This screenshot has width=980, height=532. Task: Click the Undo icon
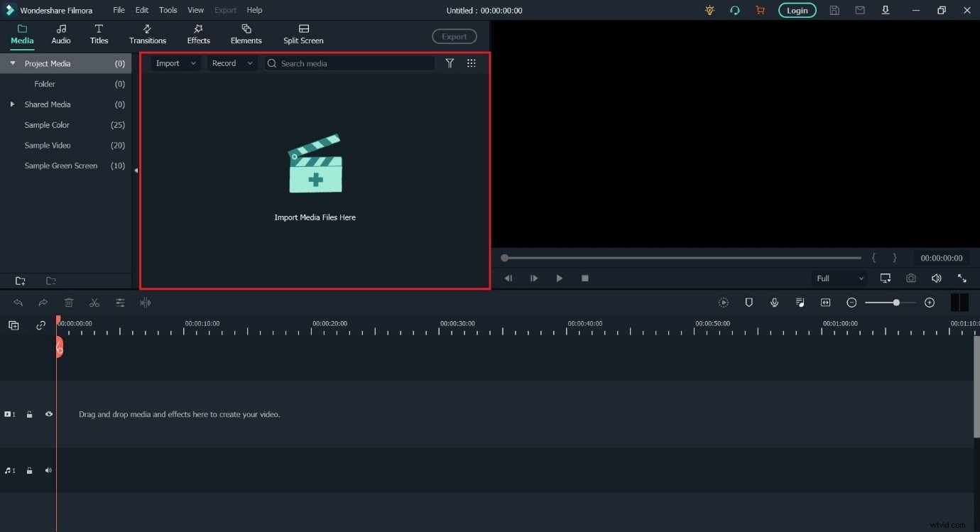pos(18,303)
